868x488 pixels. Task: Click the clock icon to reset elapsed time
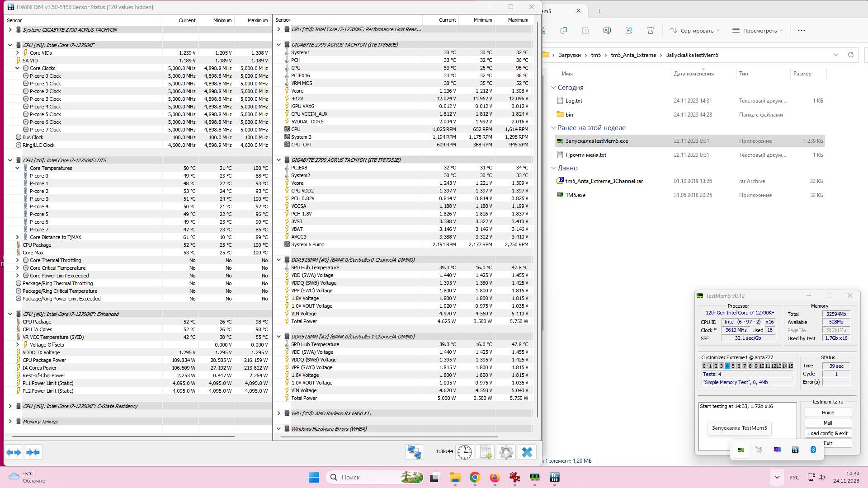pyautogui.click(x=464, y=452)
